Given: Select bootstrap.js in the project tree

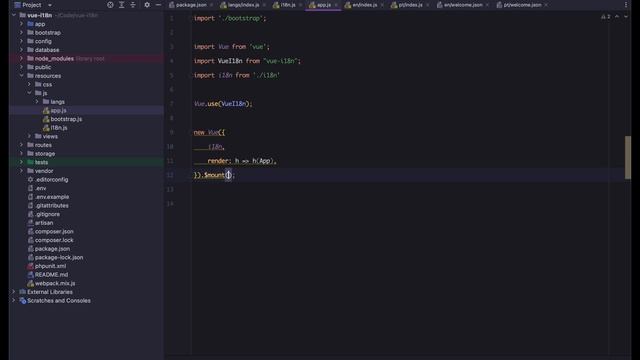Looking at the screenshot, I should 66,119.
